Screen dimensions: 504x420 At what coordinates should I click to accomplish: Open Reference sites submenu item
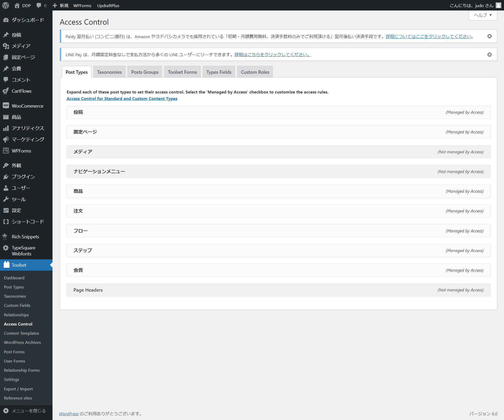click(x=18, y=398)
